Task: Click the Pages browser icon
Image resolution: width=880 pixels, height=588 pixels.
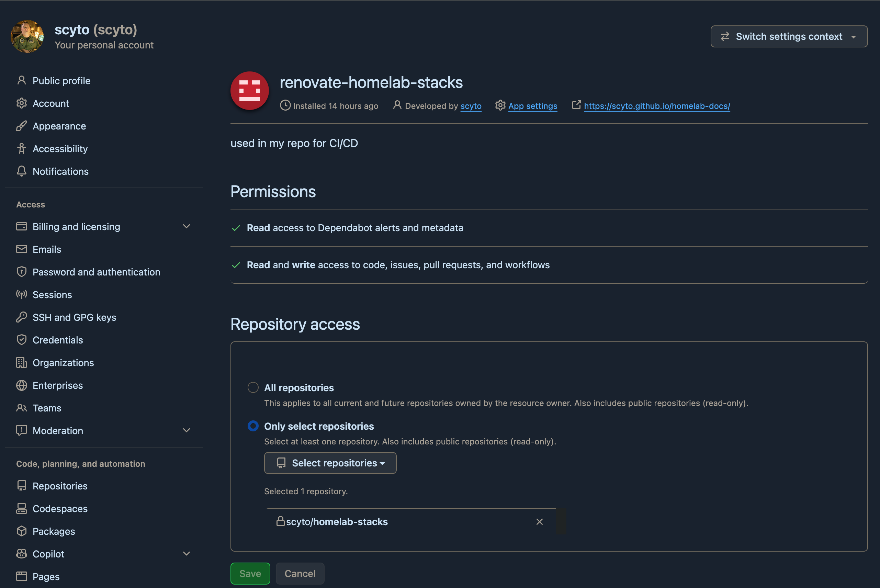Action: click(x=21, y=576)
